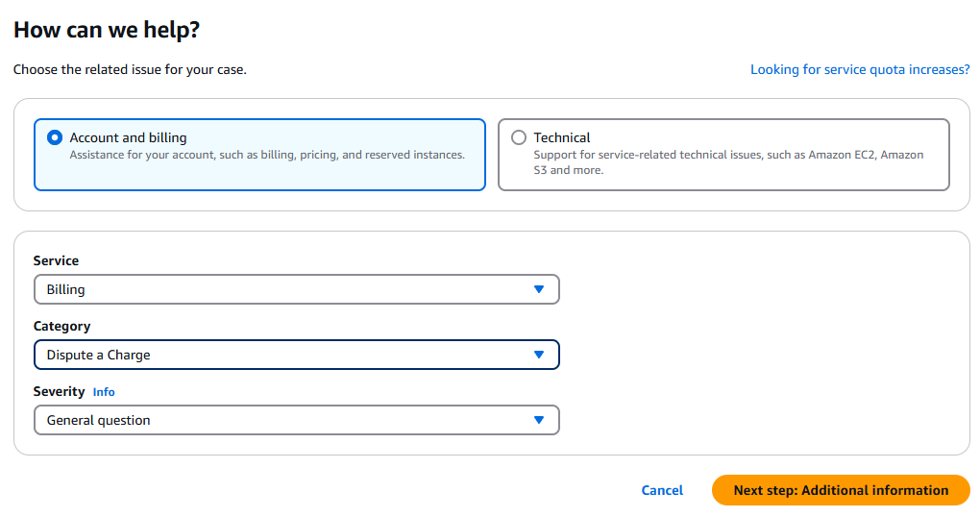Open the Category dropdown showing Dispute a Charge
The height and width of the screenshot is (517, 980).
tap(296, 355)
